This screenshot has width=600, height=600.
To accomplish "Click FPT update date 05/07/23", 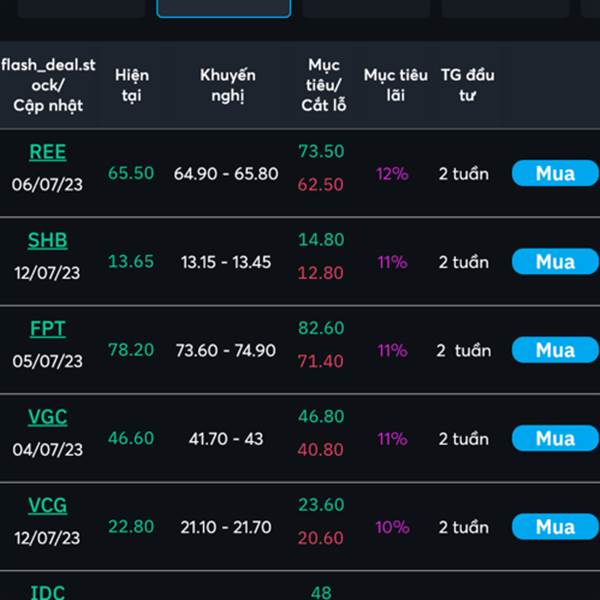I will [x=47, y=361].
